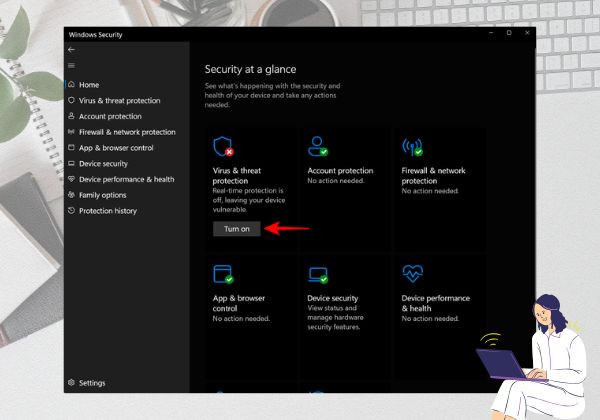The image size is (600, 420).
Task: Go to App & browser control in sidebar
Action: (x=116, y=148)
